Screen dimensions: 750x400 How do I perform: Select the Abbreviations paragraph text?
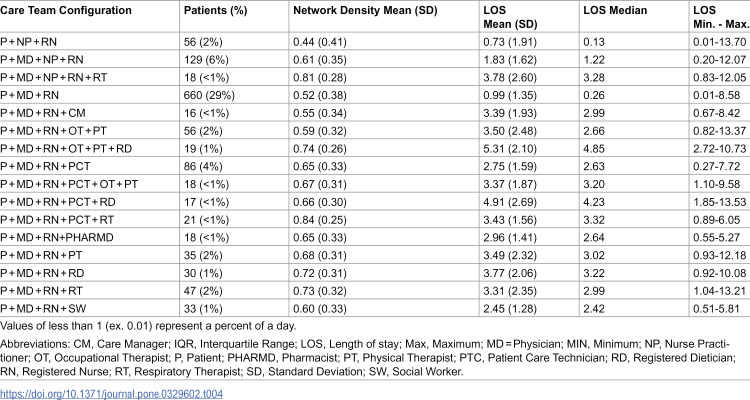tap(367, 358)
